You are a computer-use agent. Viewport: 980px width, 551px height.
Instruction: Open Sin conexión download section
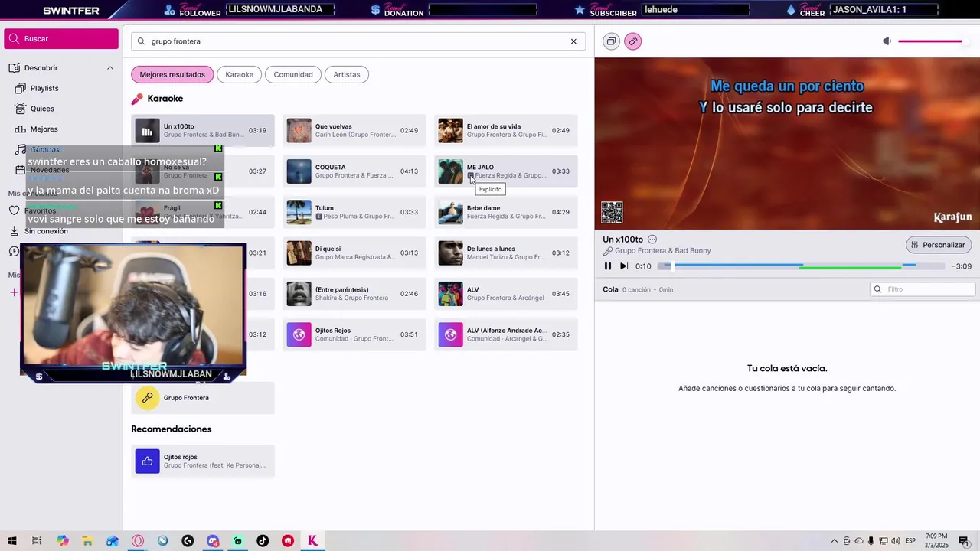tap(46, 231)
